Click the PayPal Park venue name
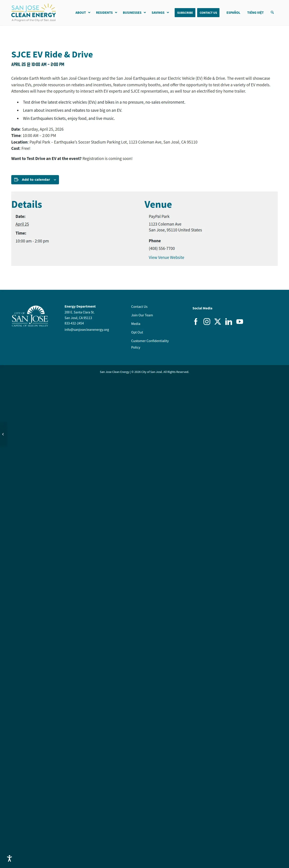The image size is (289, 868). tap(159, 216)
